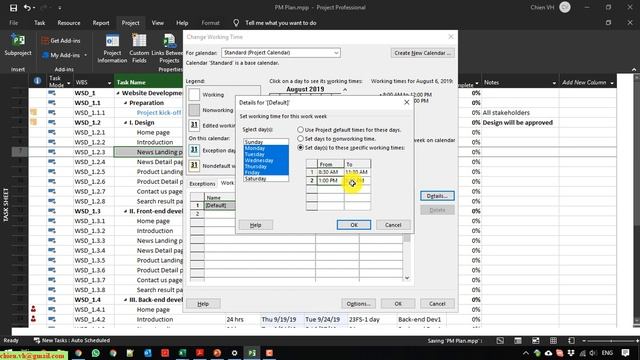
Task: Click the Get Add-ins icon
Action: tap(45, 40)
